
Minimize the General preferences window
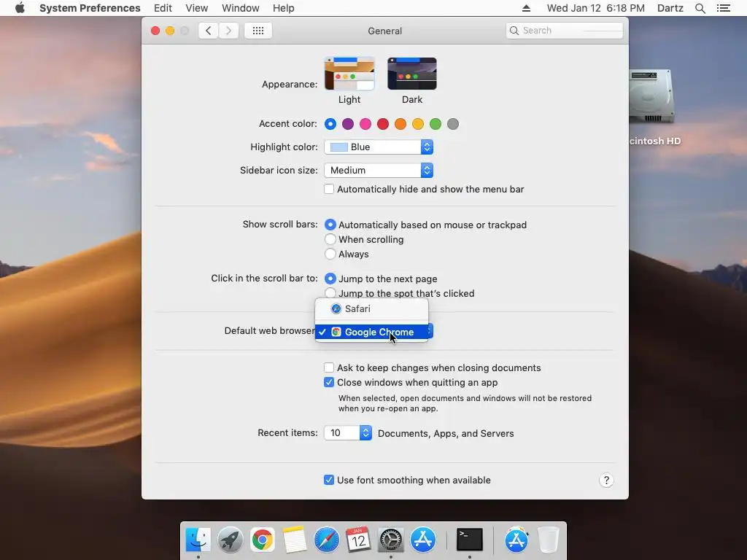(x=170, y=31)
